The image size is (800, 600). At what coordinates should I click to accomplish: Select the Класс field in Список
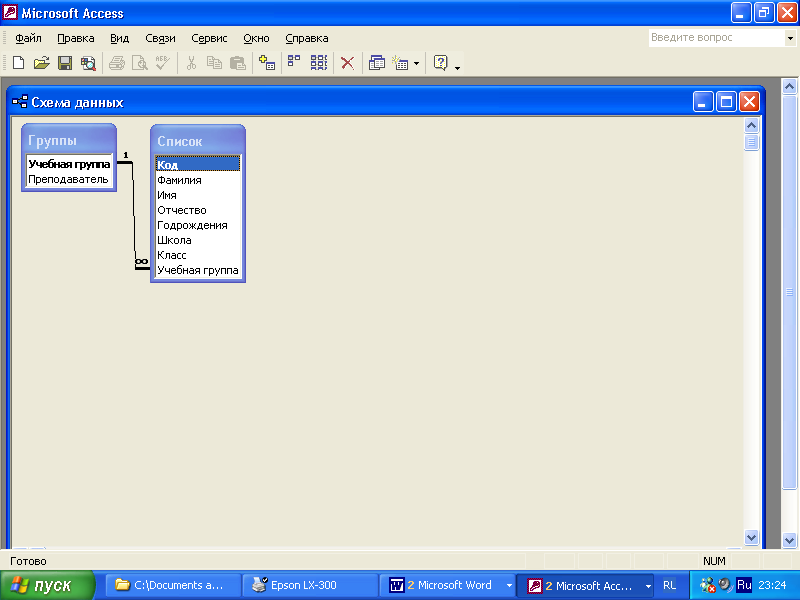(x=197, y=255)
